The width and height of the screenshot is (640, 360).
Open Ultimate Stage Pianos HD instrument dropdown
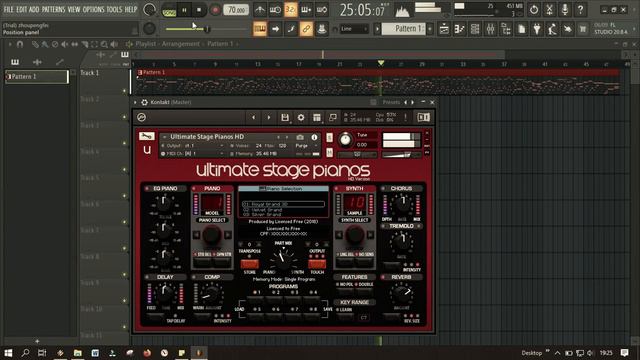[164, 137]
